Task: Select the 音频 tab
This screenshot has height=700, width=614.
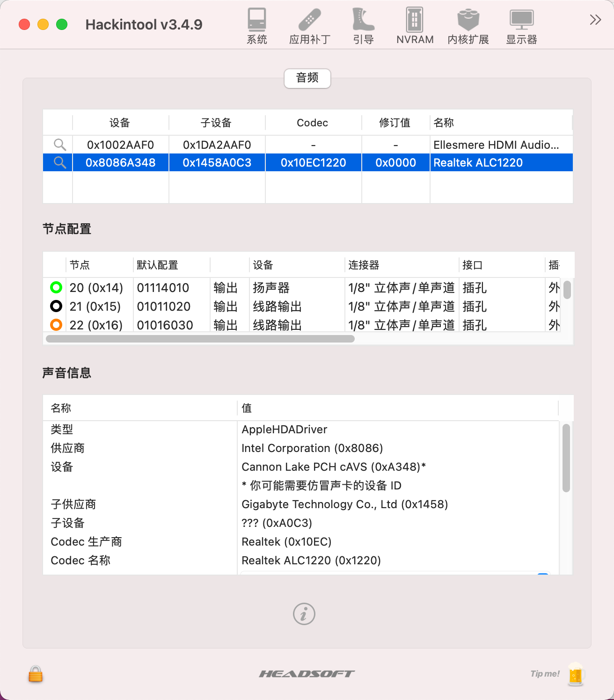Action: coord(307,78)
